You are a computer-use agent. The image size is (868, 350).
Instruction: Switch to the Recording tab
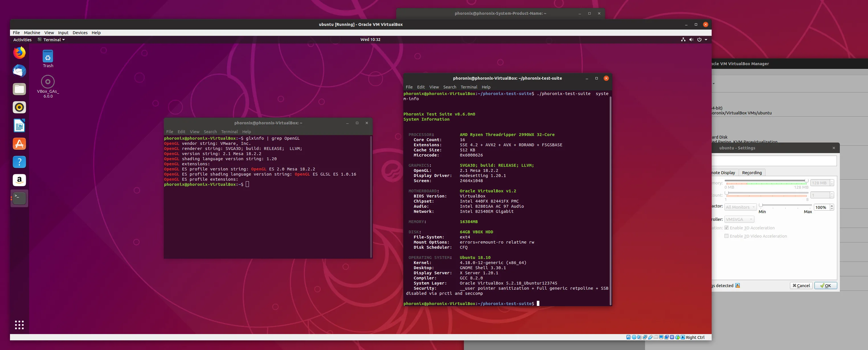tap(752, 173)
